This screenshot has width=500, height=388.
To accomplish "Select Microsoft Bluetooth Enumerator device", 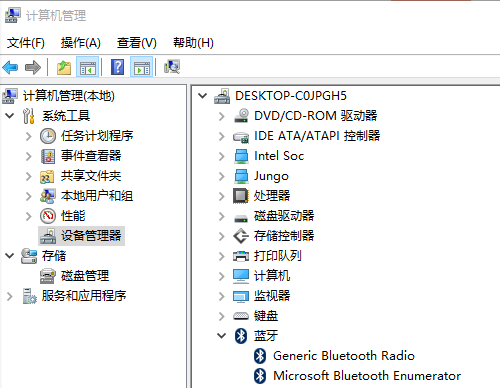I will (x=367, y=376).
